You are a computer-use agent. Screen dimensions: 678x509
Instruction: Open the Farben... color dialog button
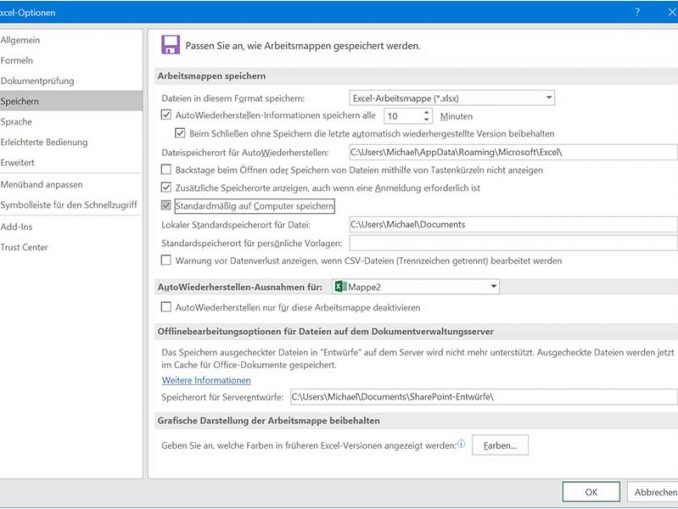coord(499,444)
